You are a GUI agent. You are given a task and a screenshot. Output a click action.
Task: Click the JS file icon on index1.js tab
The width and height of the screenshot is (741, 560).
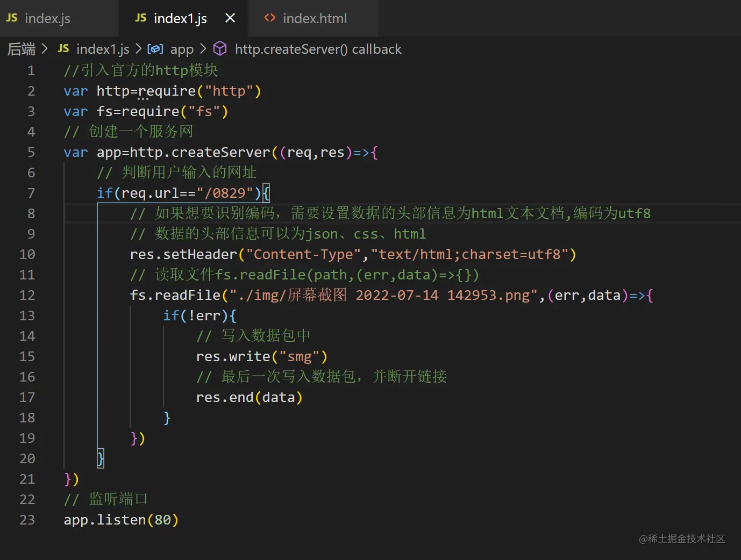pyautogui.click(x=141, y=18)
